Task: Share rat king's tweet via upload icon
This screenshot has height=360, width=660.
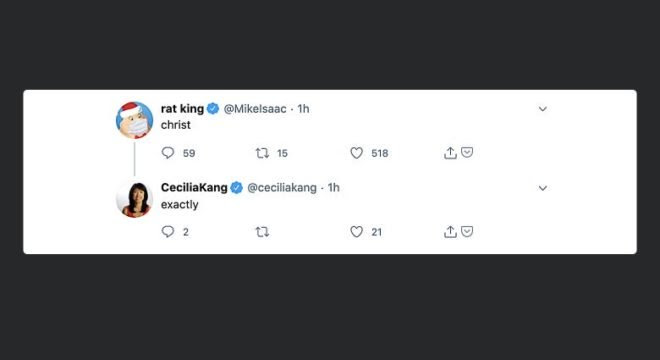Action: (450, 153)
